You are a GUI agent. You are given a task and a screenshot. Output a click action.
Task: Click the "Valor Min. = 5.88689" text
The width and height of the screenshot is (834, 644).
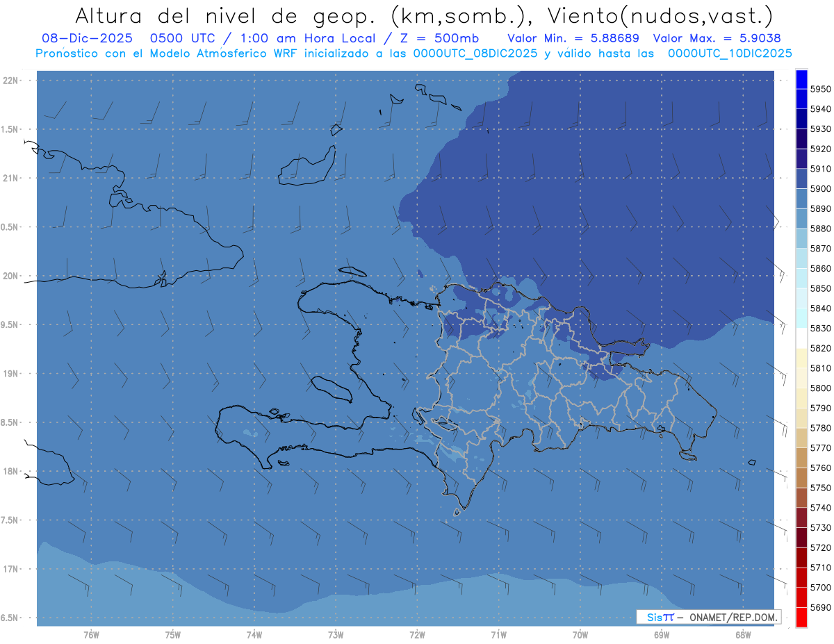click(x=573, y=38)
